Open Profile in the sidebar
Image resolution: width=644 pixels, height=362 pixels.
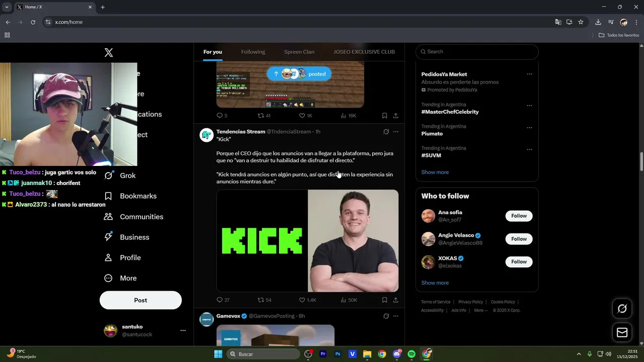[x=122, y=257]
